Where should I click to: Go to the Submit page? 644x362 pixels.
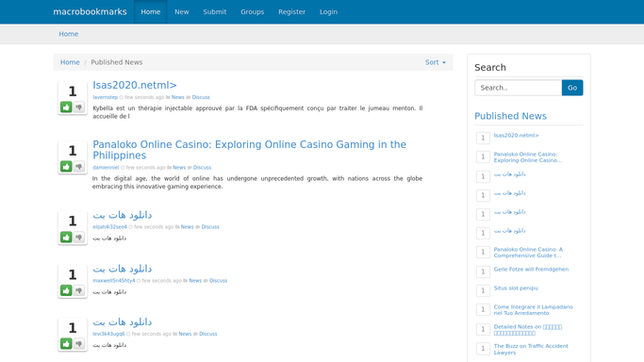215,12
